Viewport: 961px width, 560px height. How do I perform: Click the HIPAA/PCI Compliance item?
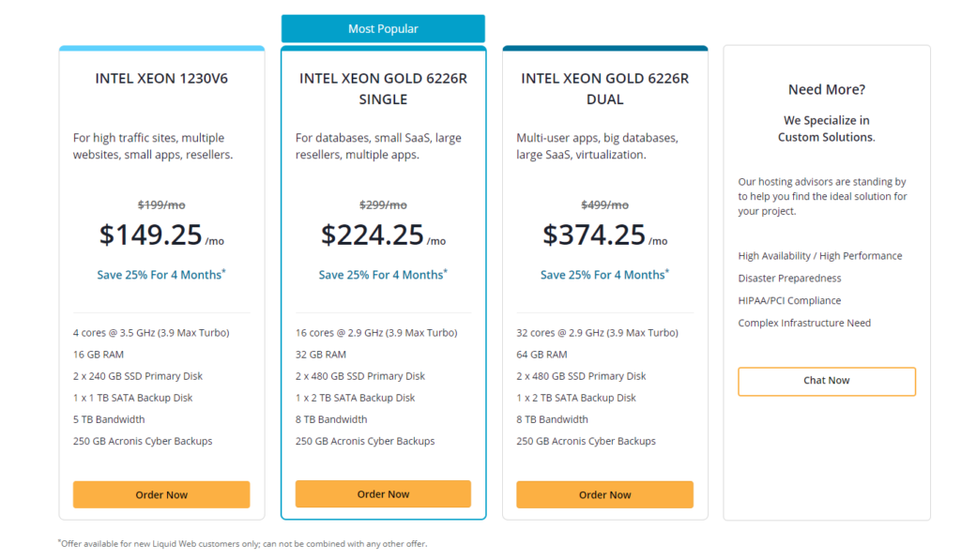(x=789, y=300)
